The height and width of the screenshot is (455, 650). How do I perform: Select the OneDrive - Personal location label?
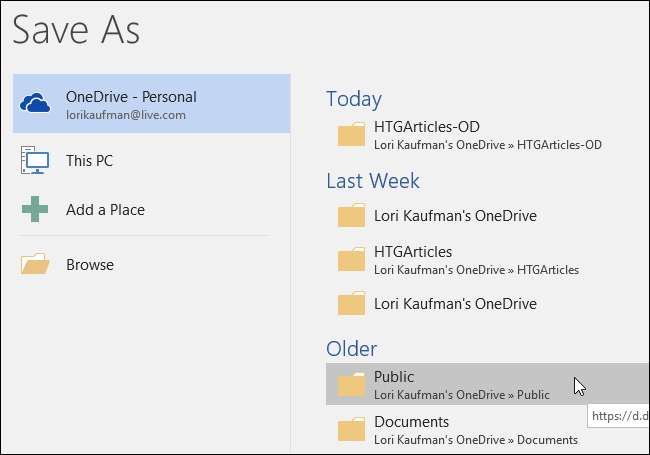131,97
